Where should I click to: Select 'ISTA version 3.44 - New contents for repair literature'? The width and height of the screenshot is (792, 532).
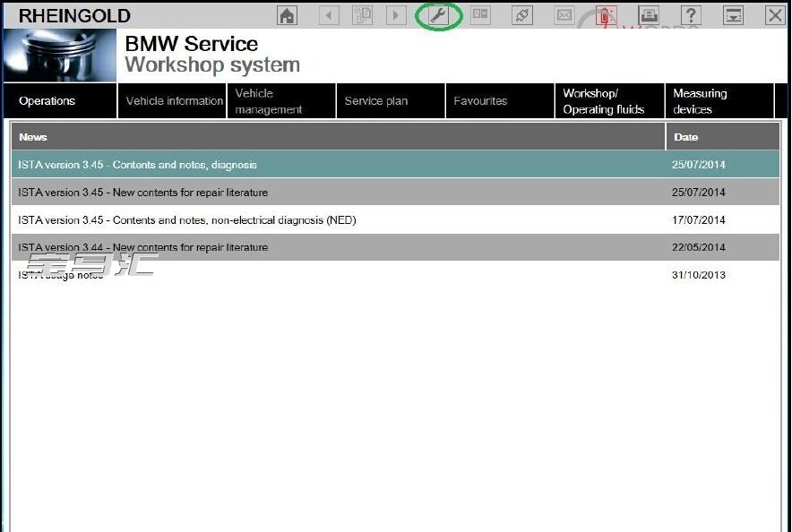[x=395, y=247]
